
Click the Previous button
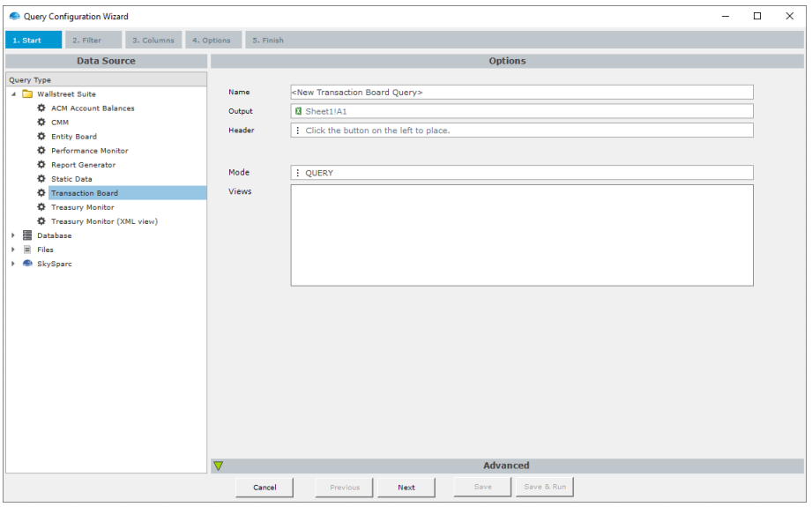tap(345, 488)
